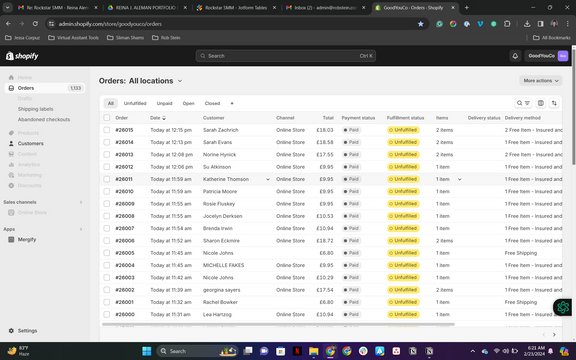Click the Customers person icon in sidebar
Screen dimensions: 576x360
[11, 144]
